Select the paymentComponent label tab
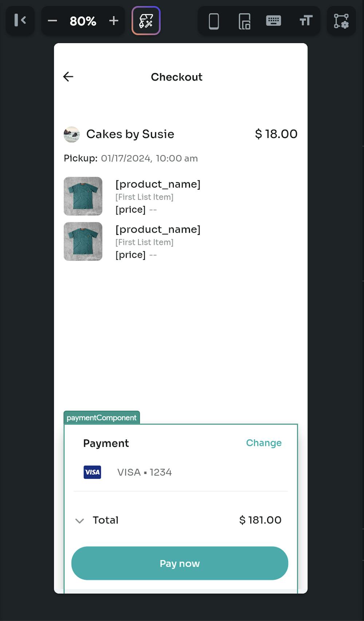 [x=101, y=417]
